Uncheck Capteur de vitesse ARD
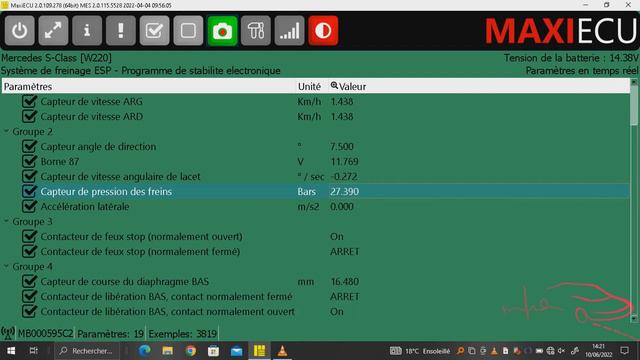The image size is (640, 360). pyautogui.click(x=29, y=116)
